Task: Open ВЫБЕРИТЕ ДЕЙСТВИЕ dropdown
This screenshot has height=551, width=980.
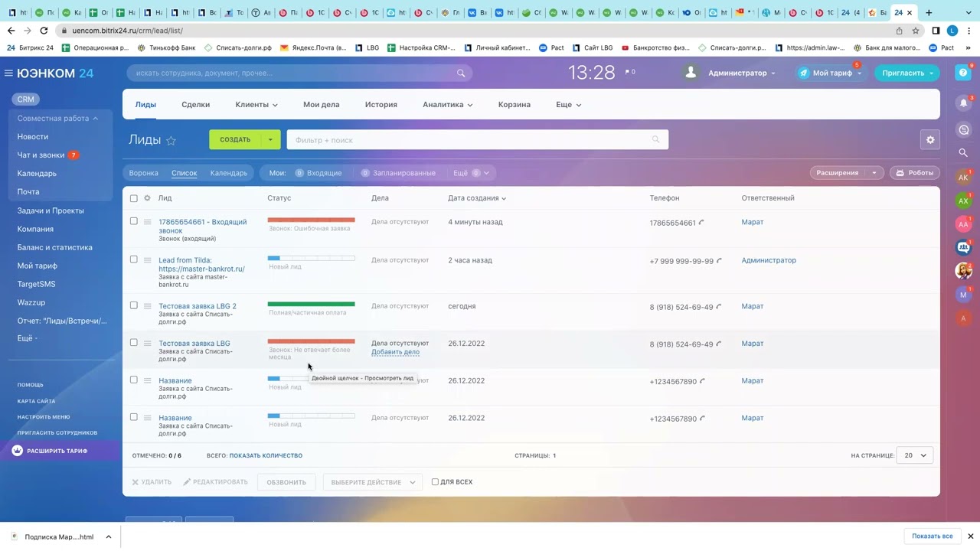Action: (x=372, y=482)
